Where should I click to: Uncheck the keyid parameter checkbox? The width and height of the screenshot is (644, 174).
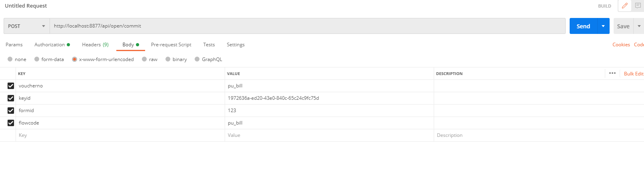click(x=11, y=98)
